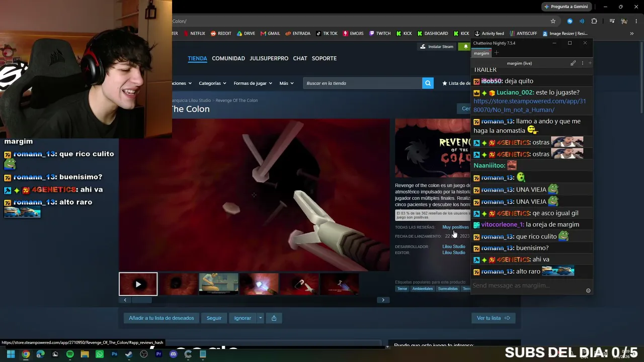Open the Netflix bookmark
This screenshot has height=362, width=644.
194,34
